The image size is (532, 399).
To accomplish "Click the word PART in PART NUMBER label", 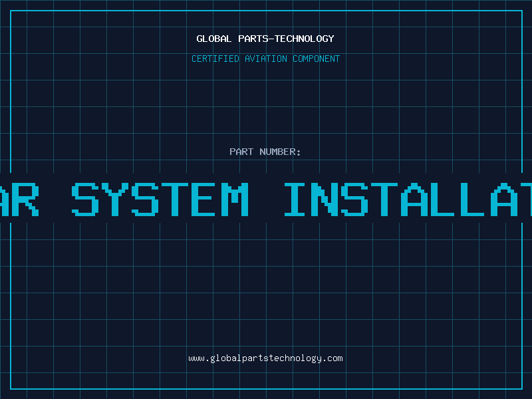I will point(241,152).
